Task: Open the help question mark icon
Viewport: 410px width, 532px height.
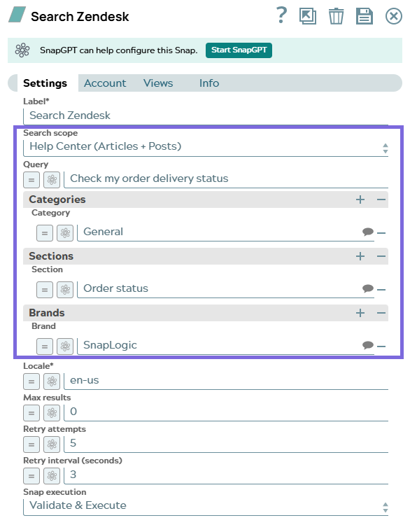Action: 281,15
